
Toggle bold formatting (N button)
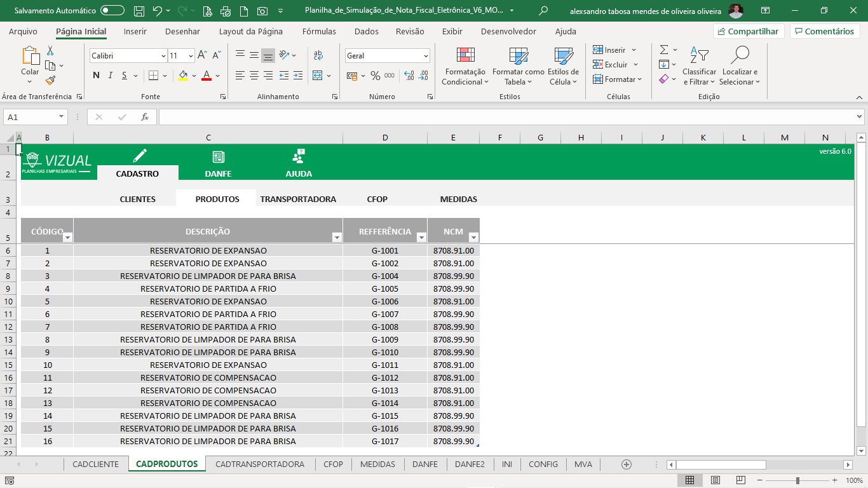96,76
